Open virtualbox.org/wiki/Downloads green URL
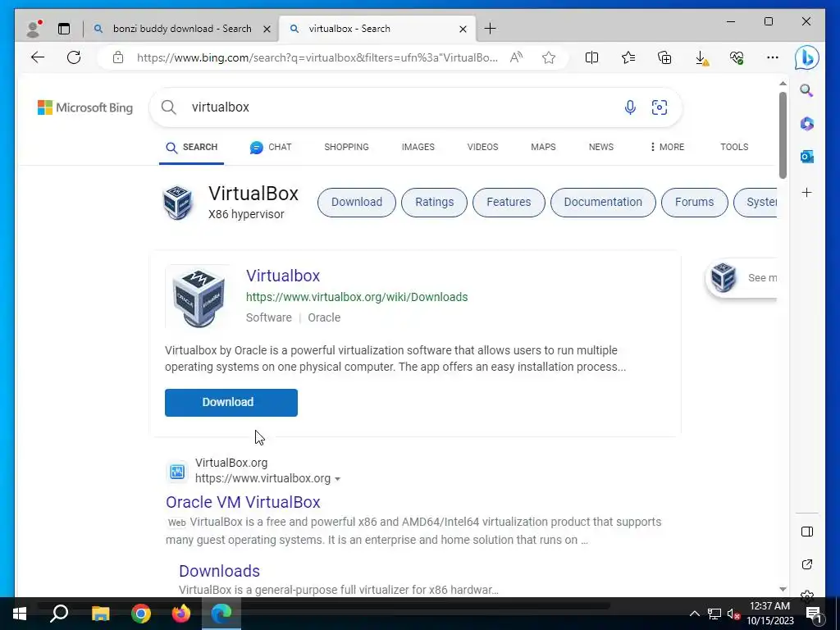This screenshot has height=630, width=840. 357,297
